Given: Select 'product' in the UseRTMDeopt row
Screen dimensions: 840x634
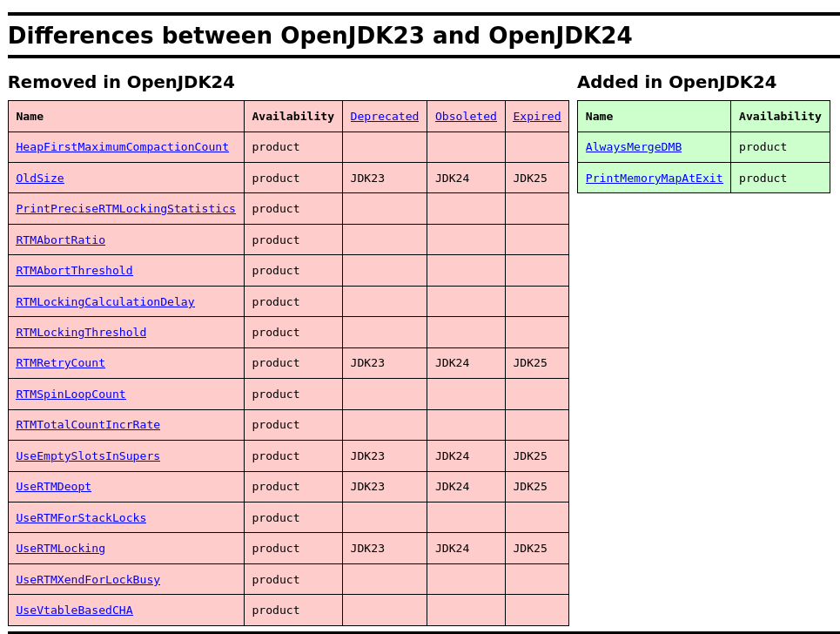Looking at the screenshot, I should (276, 487).
